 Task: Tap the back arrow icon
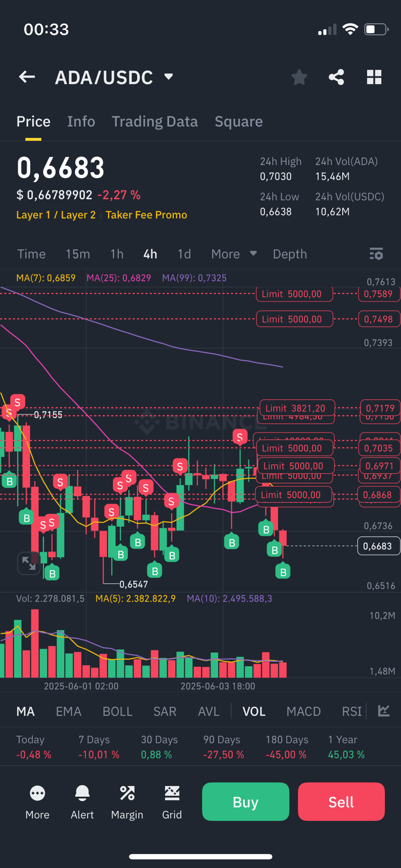tap(27, 77)
